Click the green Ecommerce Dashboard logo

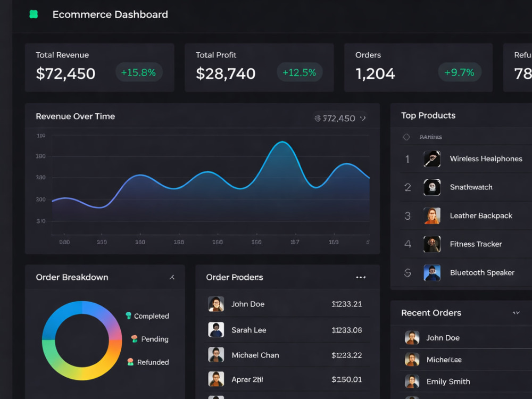point(34,14)
